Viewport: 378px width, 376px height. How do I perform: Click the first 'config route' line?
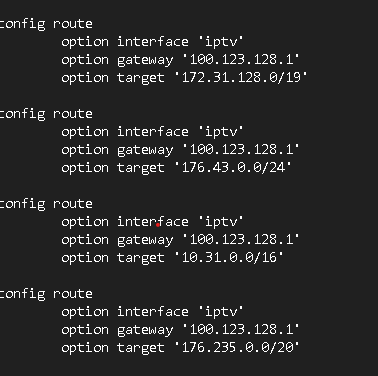46,24
